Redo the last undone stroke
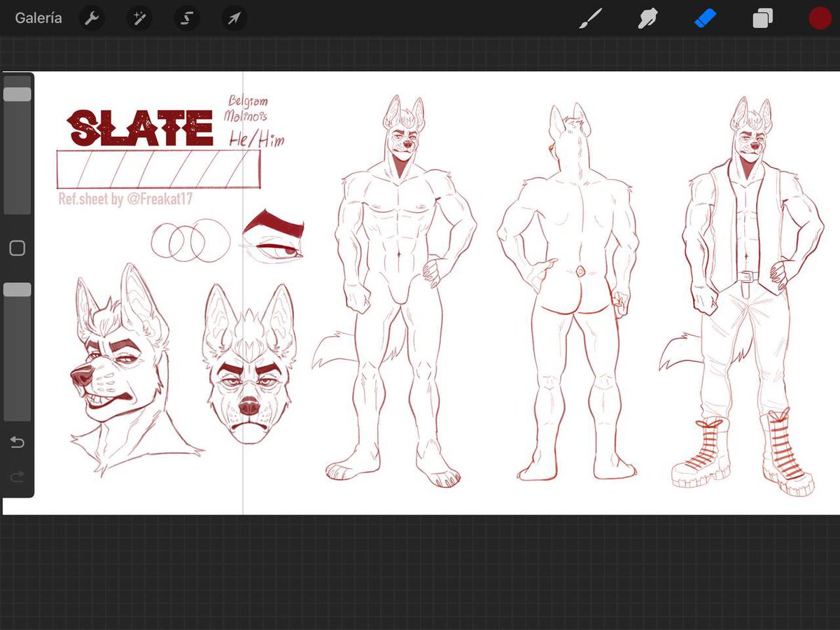This screenshot has height=630, width=840. 17,477
